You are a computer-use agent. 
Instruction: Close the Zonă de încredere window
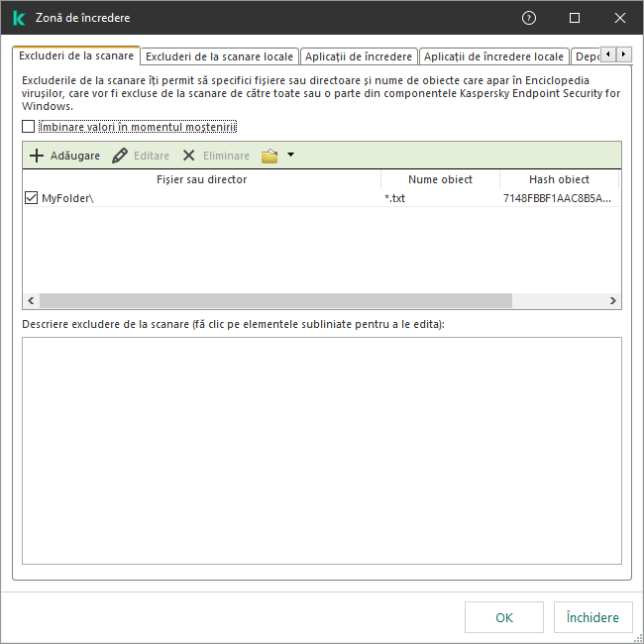coord(620,18)
